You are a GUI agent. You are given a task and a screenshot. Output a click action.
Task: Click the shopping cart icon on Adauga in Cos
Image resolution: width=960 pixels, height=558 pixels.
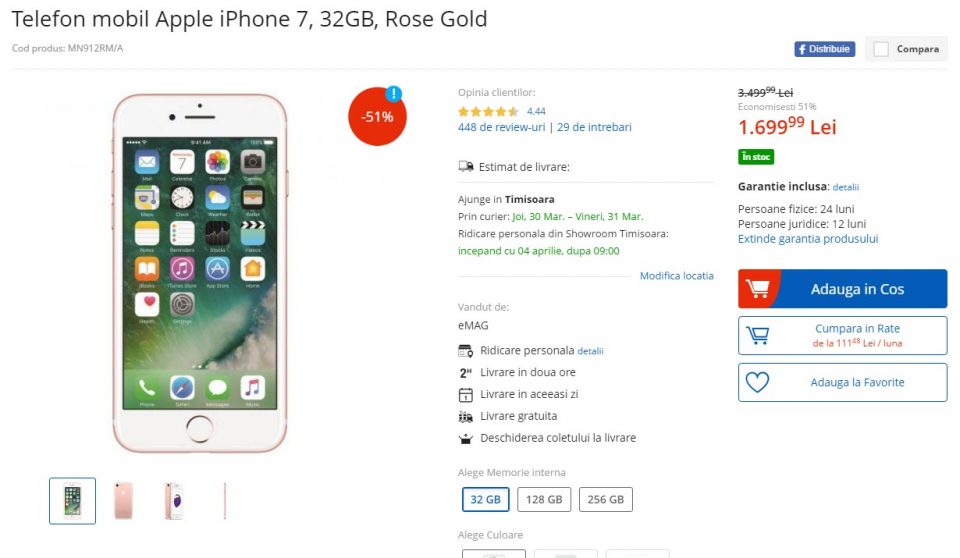click(x=758, y=289)
